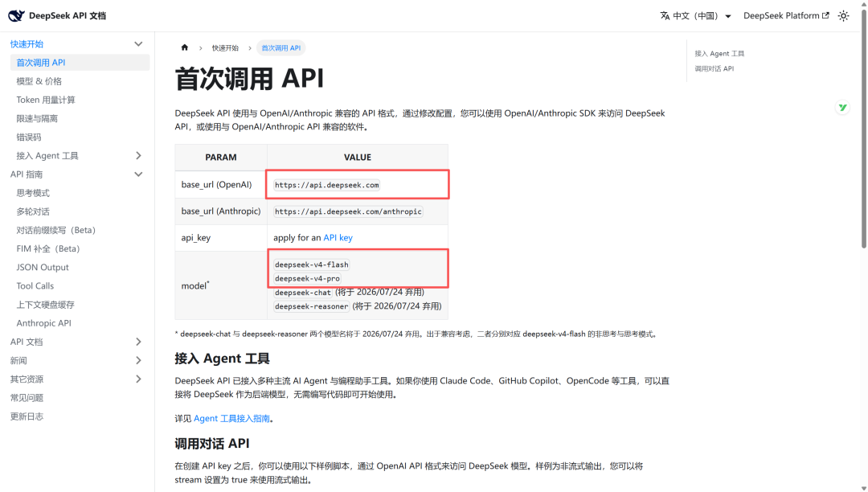The width and height of the screenshot is (868, 492).
Task: Click the deepseek-v4-pro model name
Action: pyautogui.click(x=307, y=278)
